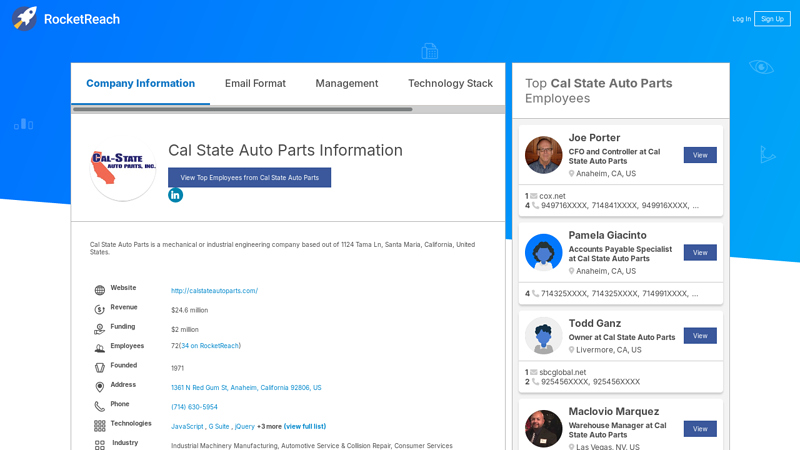Click the globe icon beside Website

pos(99,290)
